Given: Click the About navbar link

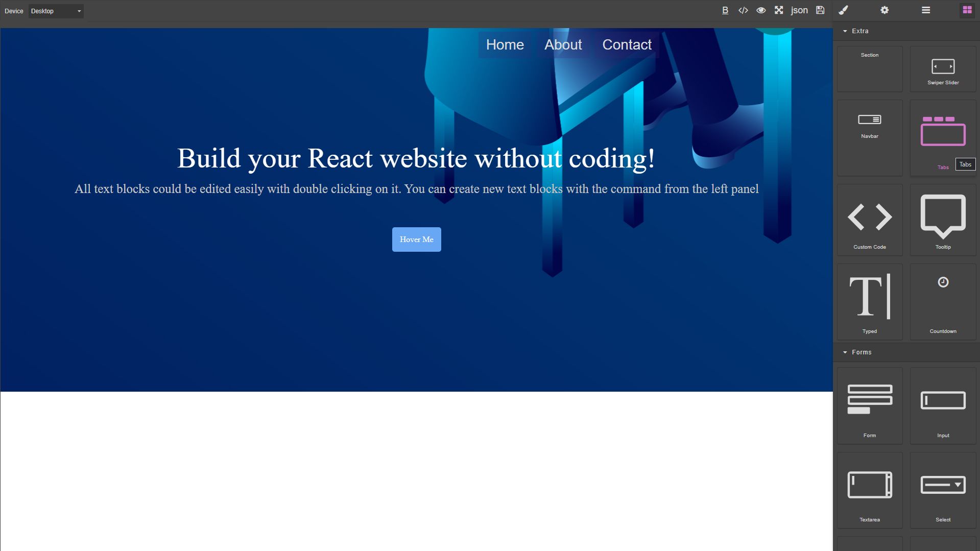Looking at the screenshot, I should pyautogui.click(x=563, y=45).
